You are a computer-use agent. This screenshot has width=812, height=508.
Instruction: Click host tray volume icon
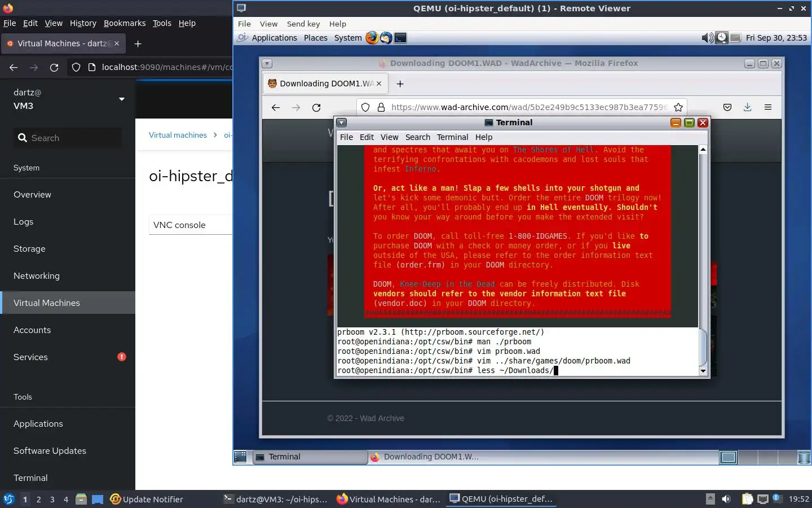point(726,499)
